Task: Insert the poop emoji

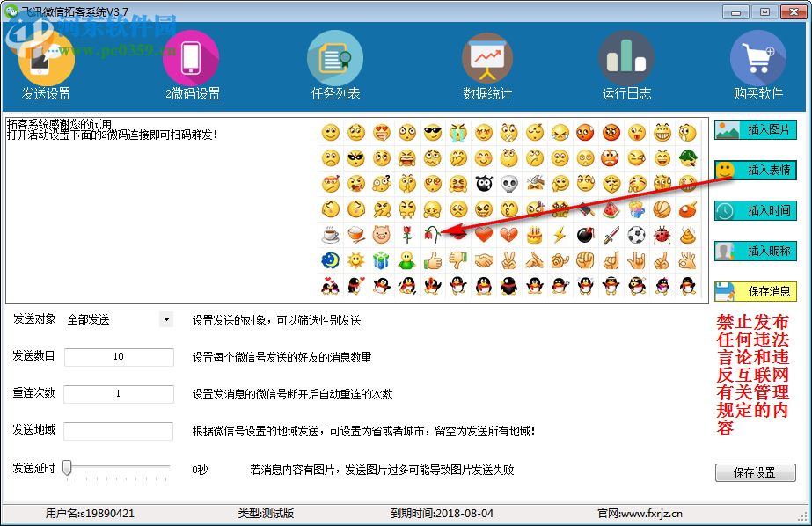Action: (x=688, y=235)
